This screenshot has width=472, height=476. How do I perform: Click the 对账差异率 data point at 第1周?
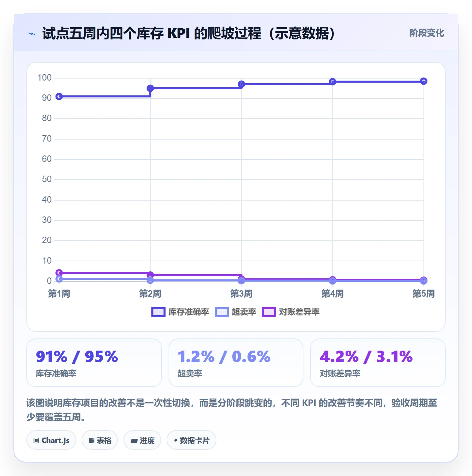point(59,273)
